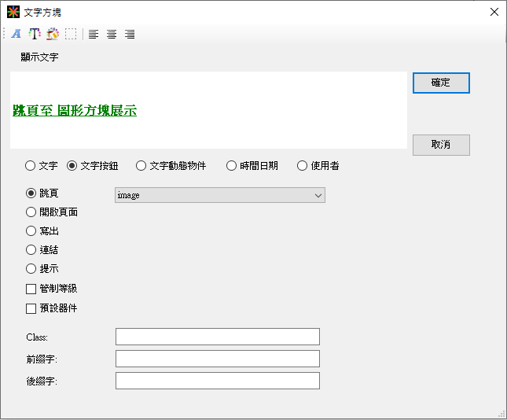Image resolution: width=507 pixels, height=420 pixels.
Task: Click the paint bucket background color icon
Action: (53, 34)
